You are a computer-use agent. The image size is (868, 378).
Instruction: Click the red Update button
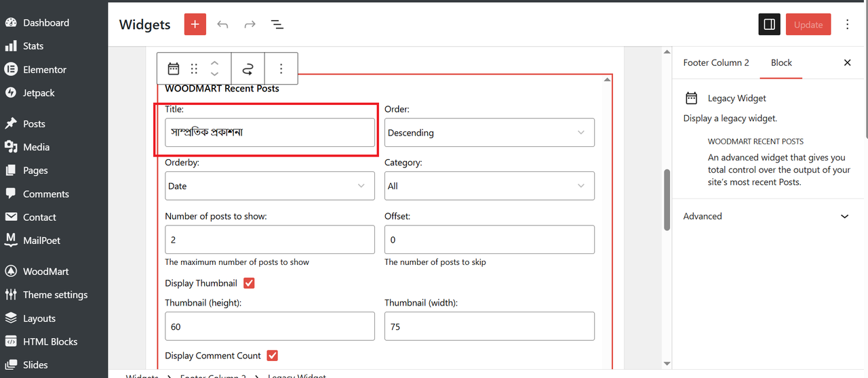click(808, 24)
